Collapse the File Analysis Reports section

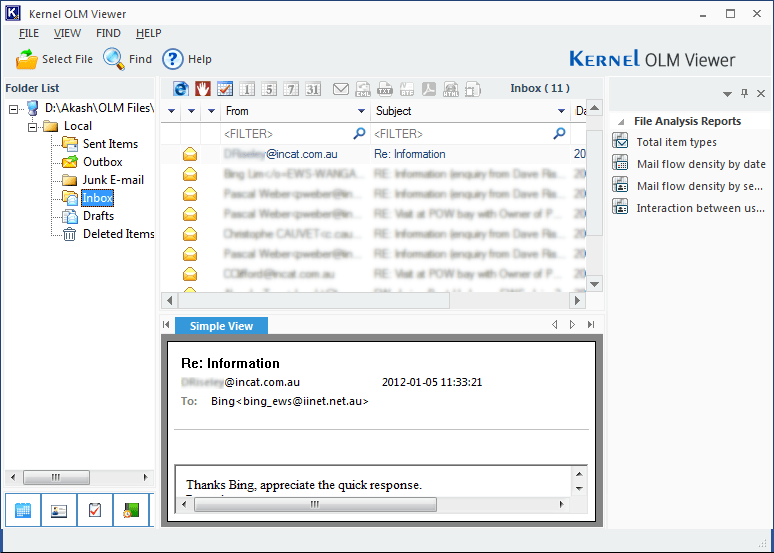coord(621,121)
